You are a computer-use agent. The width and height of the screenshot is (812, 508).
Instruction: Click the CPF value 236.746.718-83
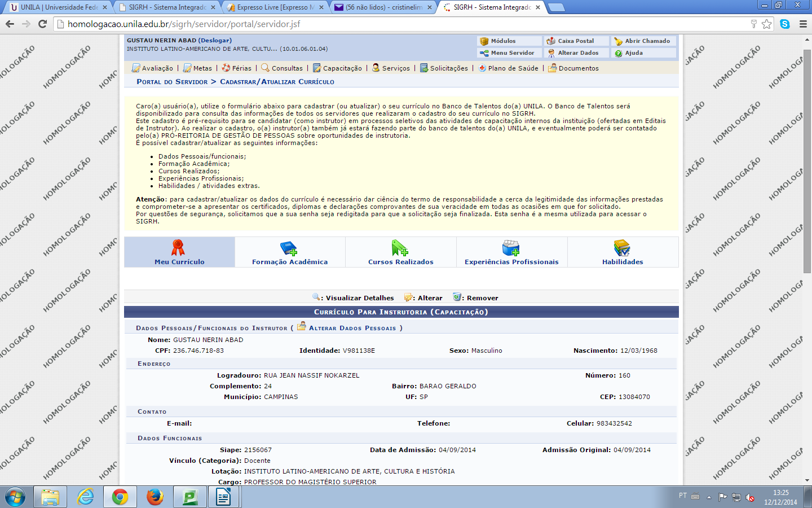(x=198, y=351)
